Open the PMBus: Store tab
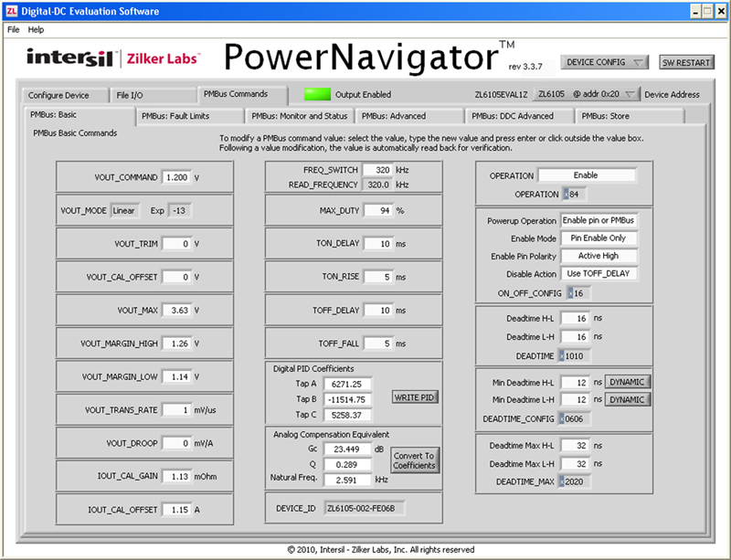This screenshot has width=731, height=560. tap(630, 116)
